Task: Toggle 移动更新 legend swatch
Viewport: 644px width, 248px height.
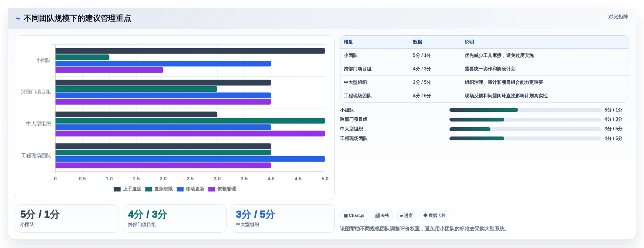Action: click(x=180, y=189)
